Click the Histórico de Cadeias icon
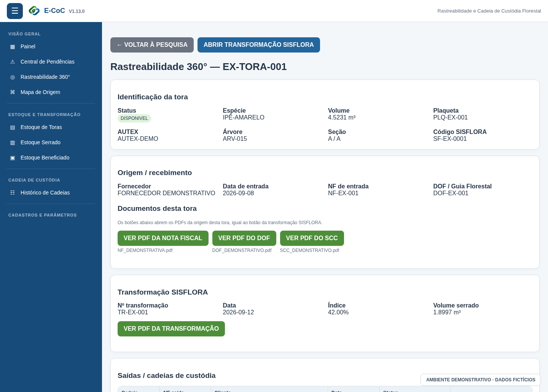Image resolution: width=548 pixels, height=392 pixels. [13, 193]
